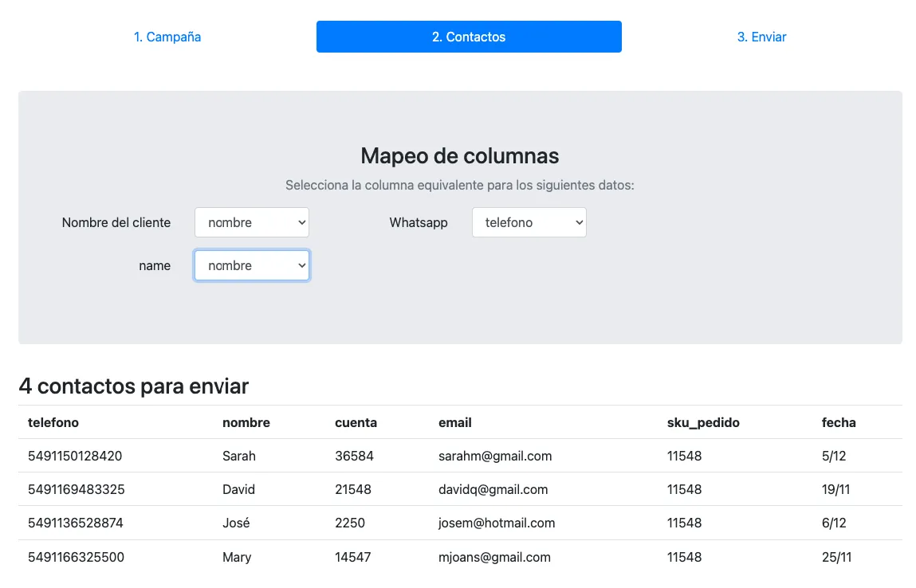The image size is (916, 588).
Task: Click account number 2250
Action: point(350,523)
